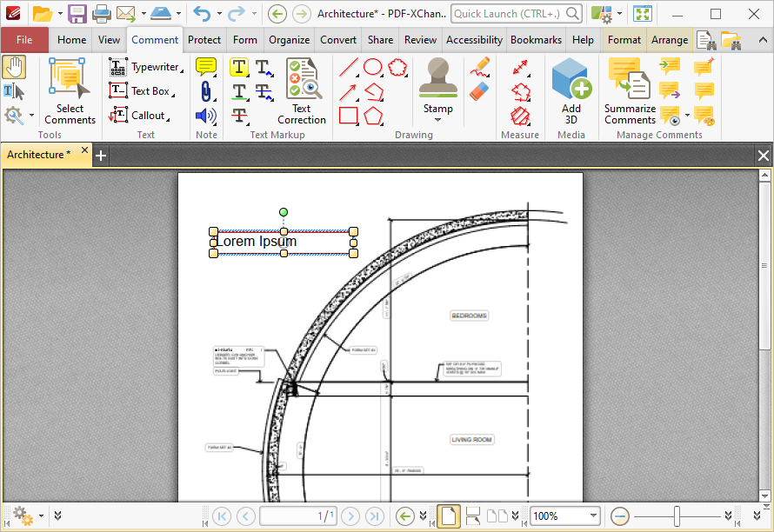Select the File Attachment paperclip tool

[x=206, y=91]
